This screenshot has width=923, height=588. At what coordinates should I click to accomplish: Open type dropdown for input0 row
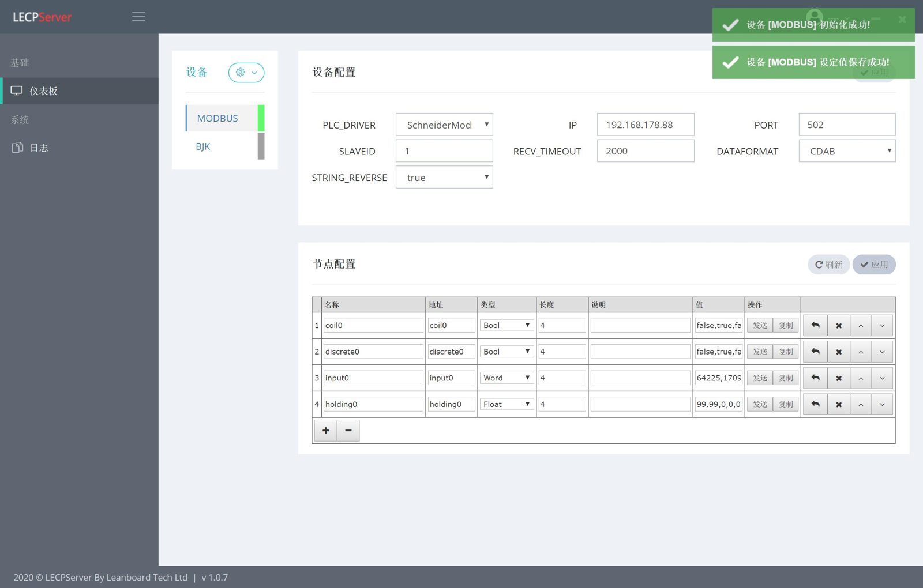click(506, 378)
